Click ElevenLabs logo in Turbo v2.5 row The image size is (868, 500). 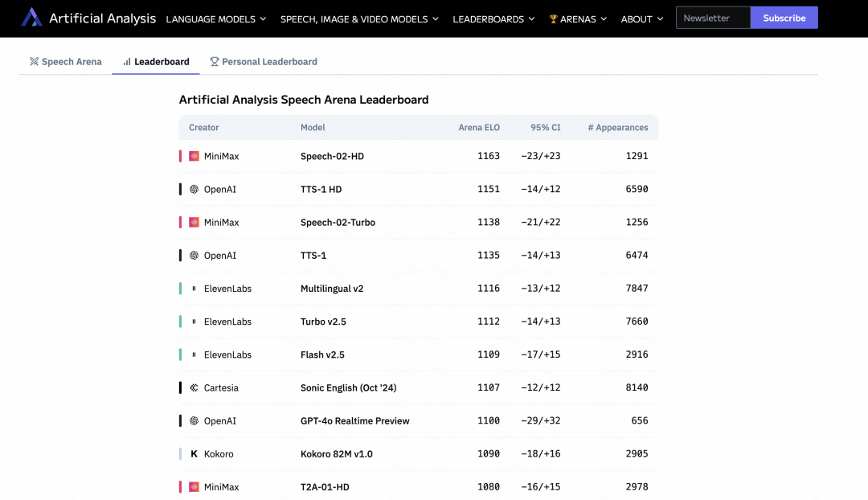[194, 322]
